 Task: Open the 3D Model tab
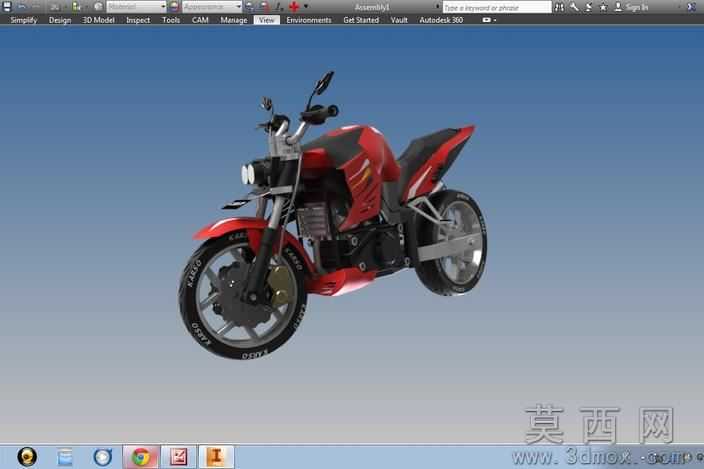(98, 20)
